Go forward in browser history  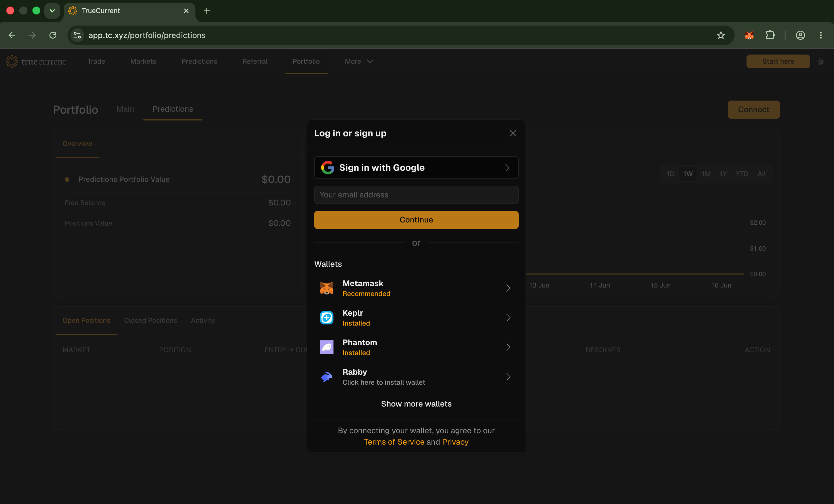(32, 35)
